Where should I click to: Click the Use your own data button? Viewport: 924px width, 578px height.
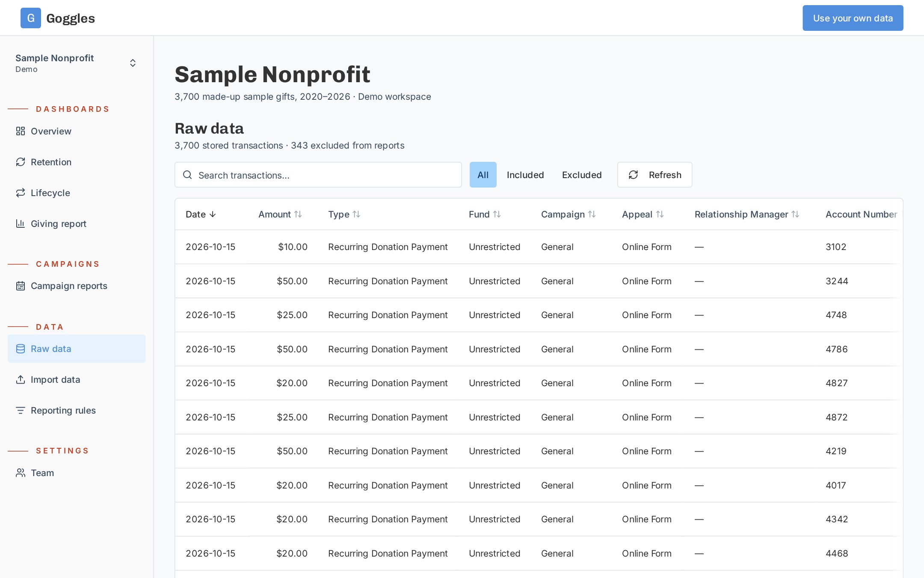click(x=853, y=18)
